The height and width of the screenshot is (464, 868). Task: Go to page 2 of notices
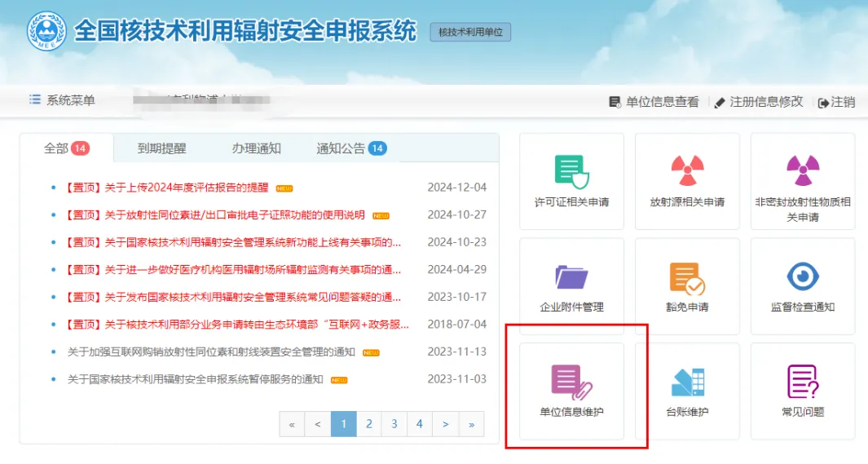point(369,424)
